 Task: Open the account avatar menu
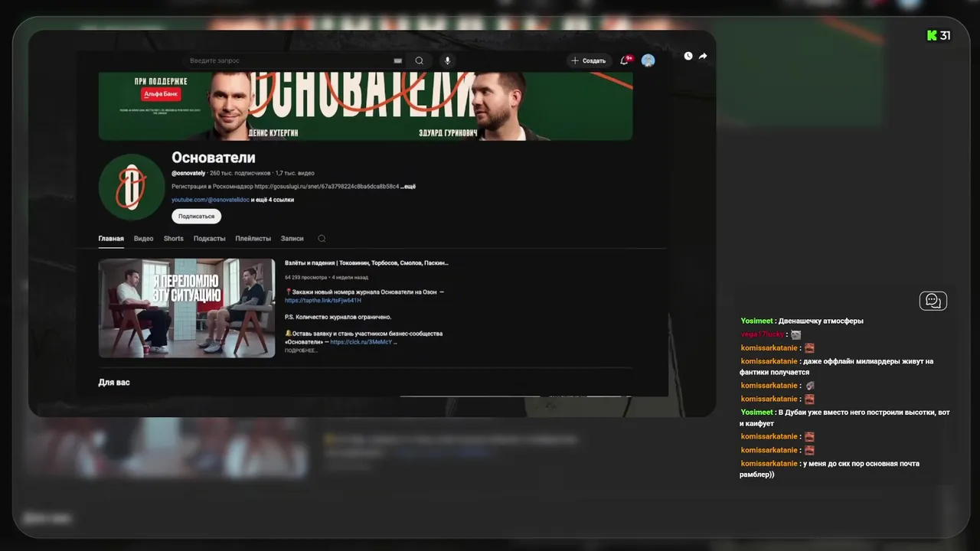coord(648,60)
